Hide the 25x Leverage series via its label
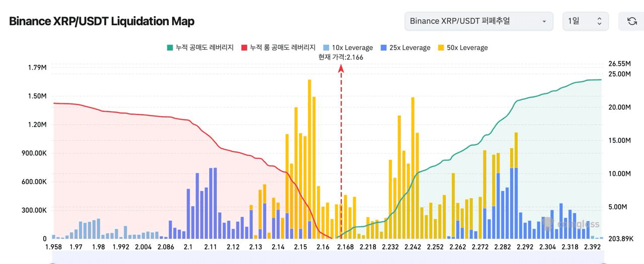The image size is (644, 264). pyautogui.click(x=410, y=48)
